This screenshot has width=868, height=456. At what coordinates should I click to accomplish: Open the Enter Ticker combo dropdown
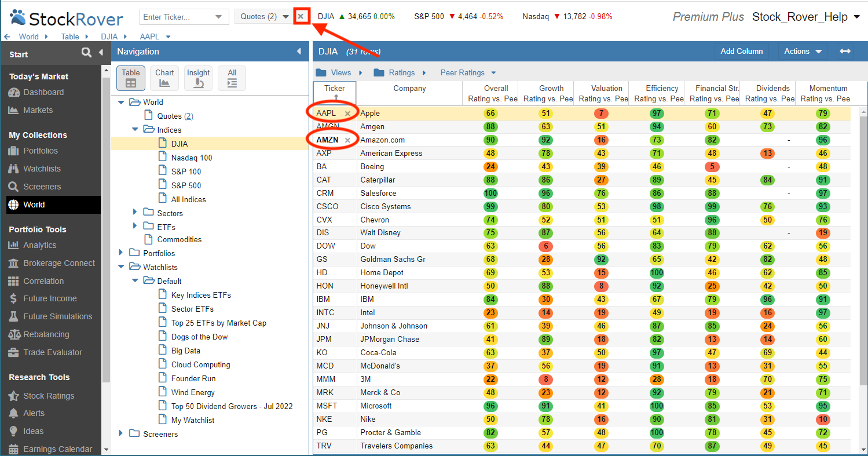[218, 17]
